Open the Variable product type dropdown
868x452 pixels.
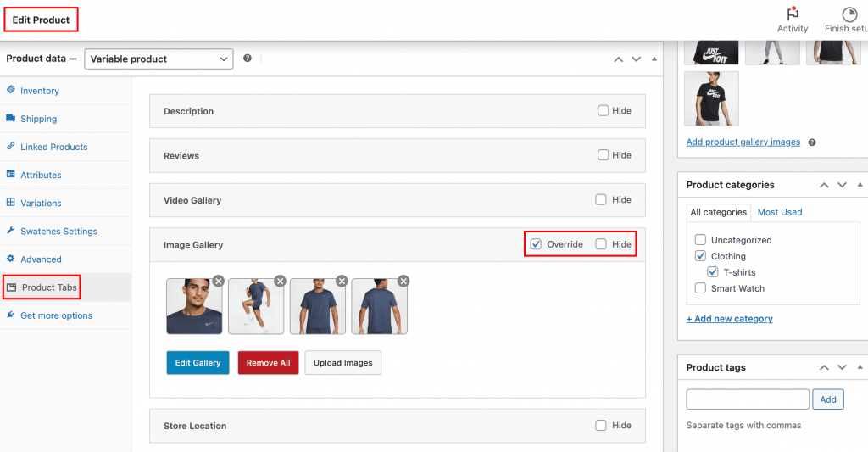click(159, 59)
